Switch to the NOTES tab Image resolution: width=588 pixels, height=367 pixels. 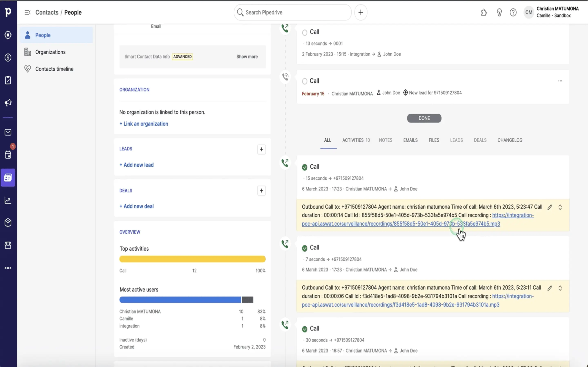(x=386, y=140)
